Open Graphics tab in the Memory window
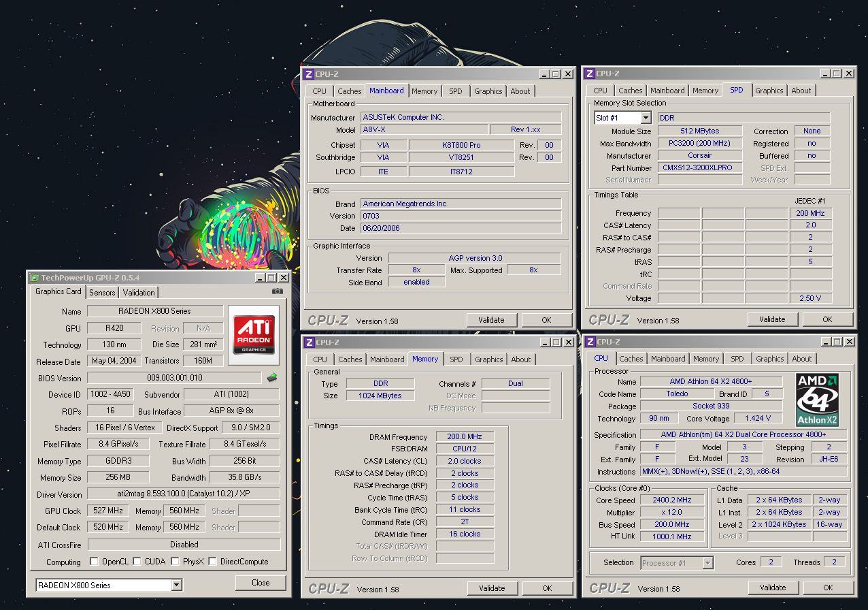Screen dimensions: 868x610 (x=489, y=359)
